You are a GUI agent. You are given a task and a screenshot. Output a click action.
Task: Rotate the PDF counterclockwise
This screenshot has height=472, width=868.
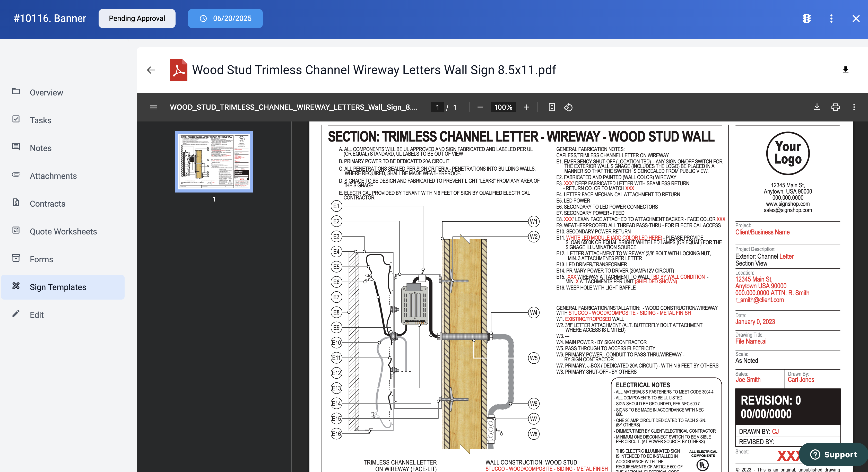[x=568, y=107]
